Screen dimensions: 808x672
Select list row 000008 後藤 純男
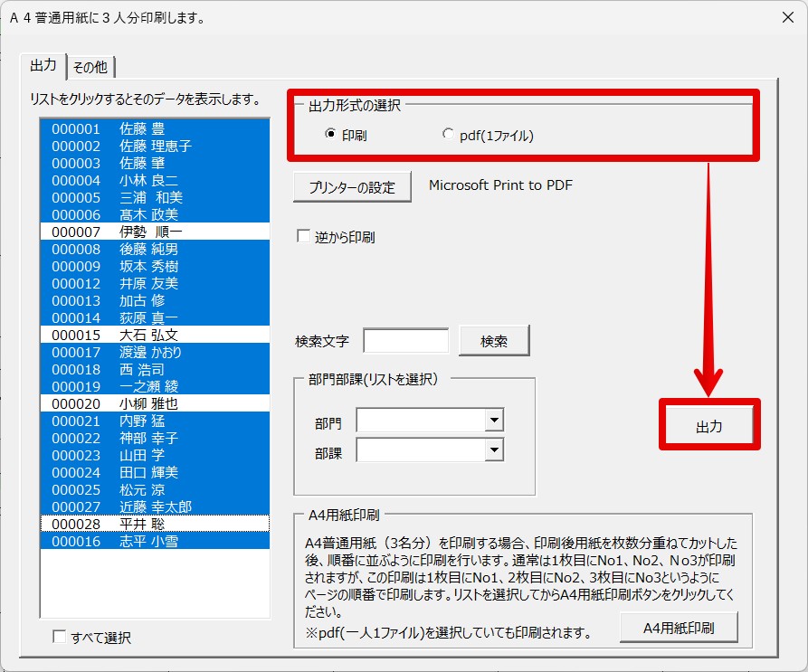tap(155, 250)
